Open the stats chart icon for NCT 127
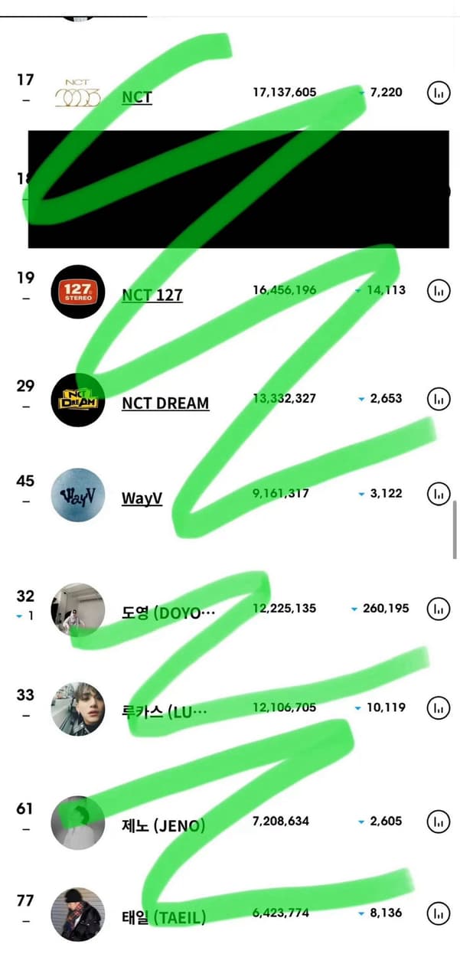 pyautogui.click(x=439, y=291)
